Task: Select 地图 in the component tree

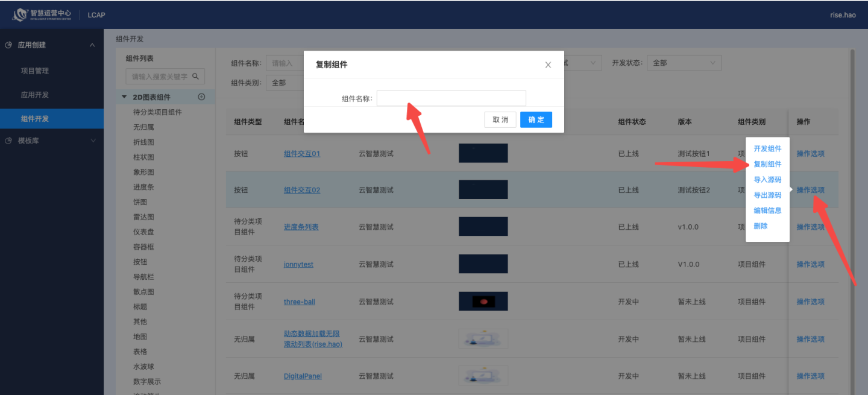Action: click(140, 337)
